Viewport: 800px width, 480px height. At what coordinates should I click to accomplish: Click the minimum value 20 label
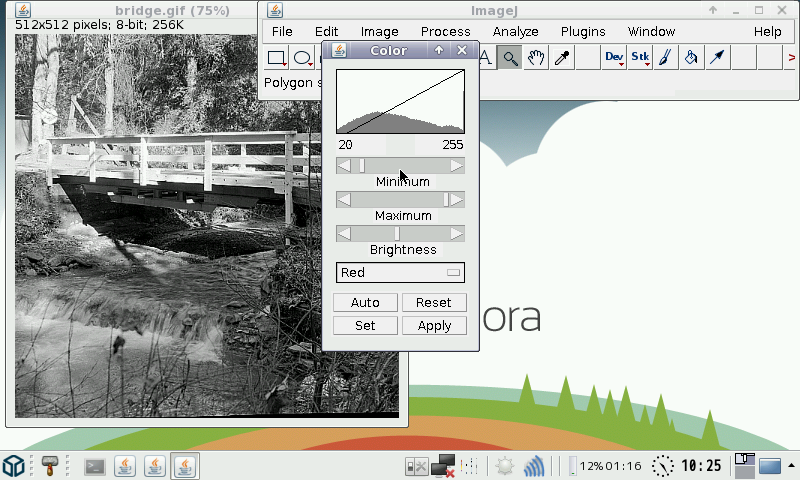pos(345,145)
